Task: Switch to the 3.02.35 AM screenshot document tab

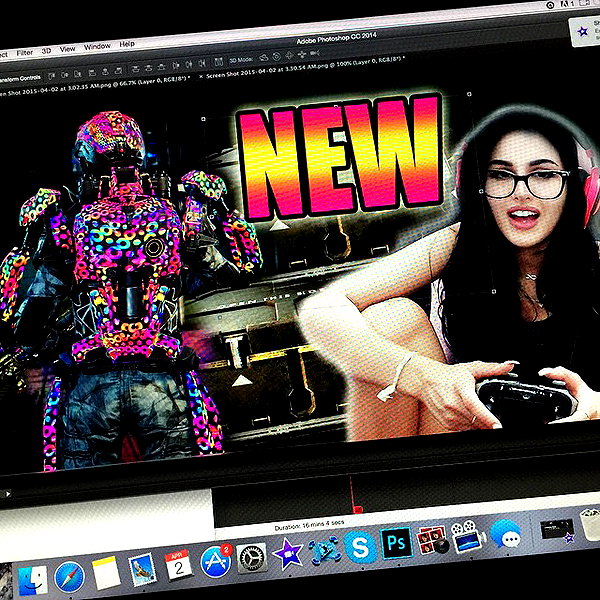Action: (x=94, y=86)
